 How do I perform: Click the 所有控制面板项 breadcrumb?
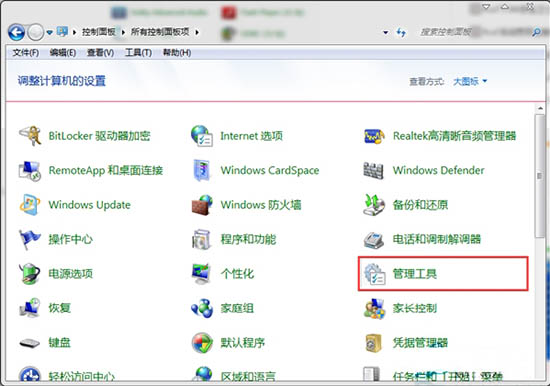(160, 32)
